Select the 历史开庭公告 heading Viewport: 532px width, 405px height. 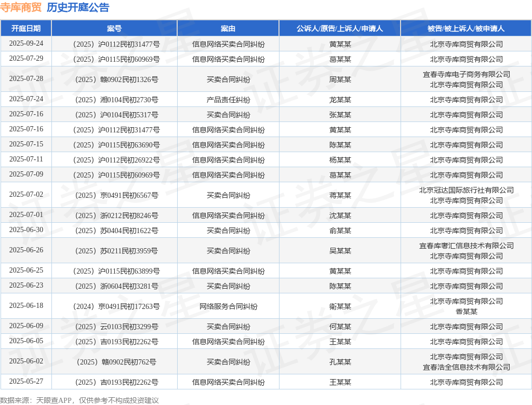click(x=78, y=7)
